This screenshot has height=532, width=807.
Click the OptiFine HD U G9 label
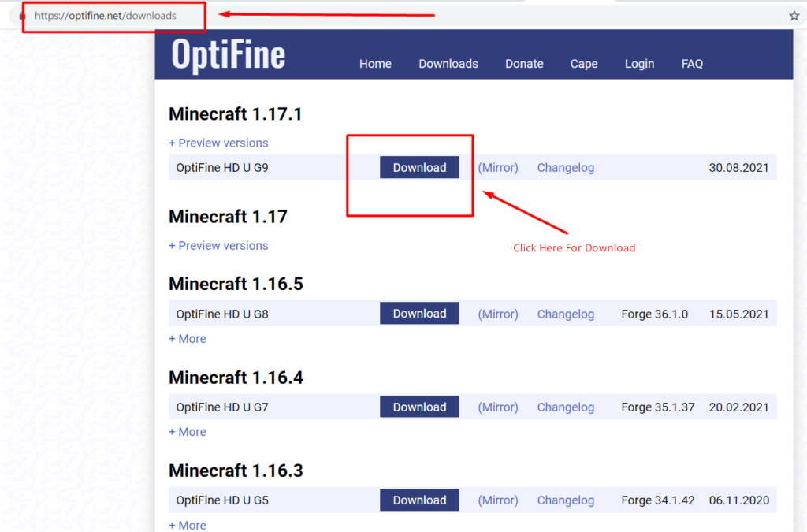tap(221, 168)
